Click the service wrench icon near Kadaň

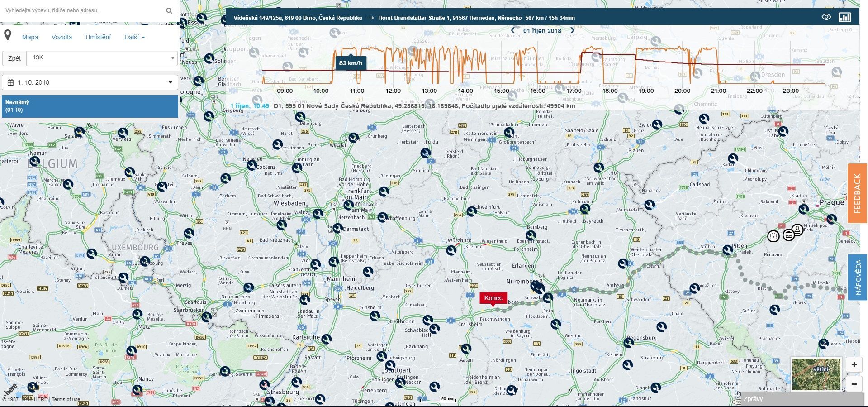click(733, 158)
